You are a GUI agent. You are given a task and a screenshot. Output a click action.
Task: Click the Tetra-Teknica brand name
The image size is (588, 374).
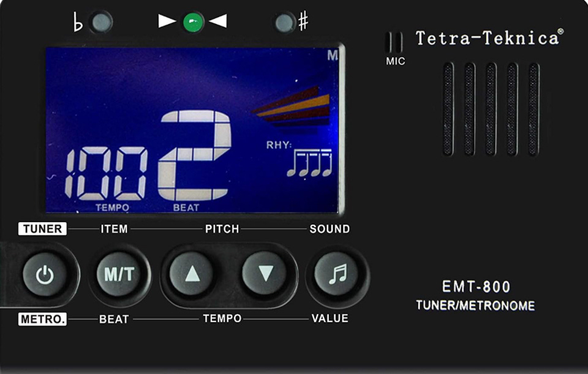[489, 37]
